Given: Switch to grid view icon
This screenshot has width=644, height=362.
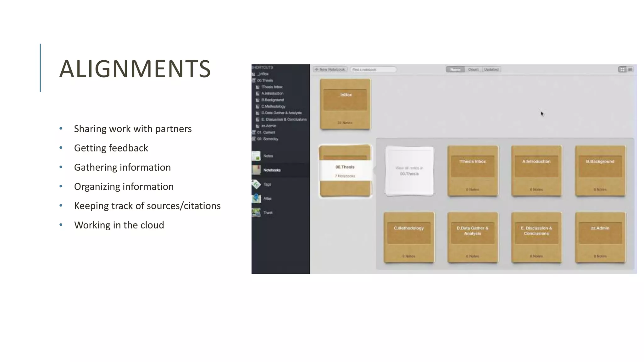Looking at the screenshot, I should [622, 69].
